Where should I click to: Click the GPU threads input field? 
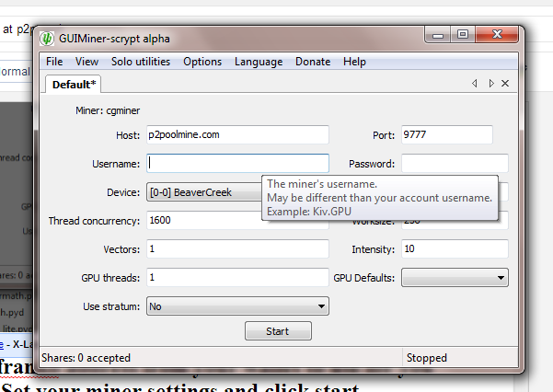(237, 277)
